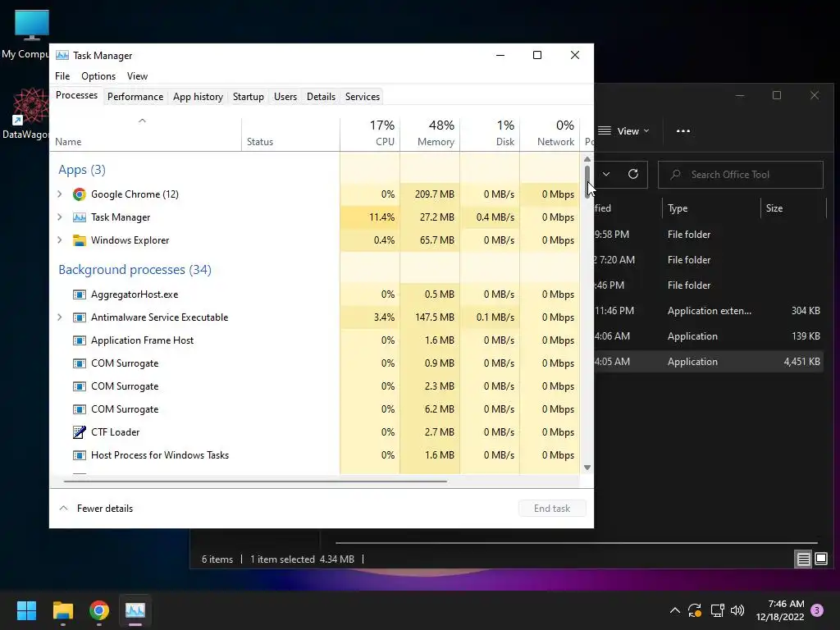
Task: Click the horizontal scrollbar in Task Manager
Action: 255,481
